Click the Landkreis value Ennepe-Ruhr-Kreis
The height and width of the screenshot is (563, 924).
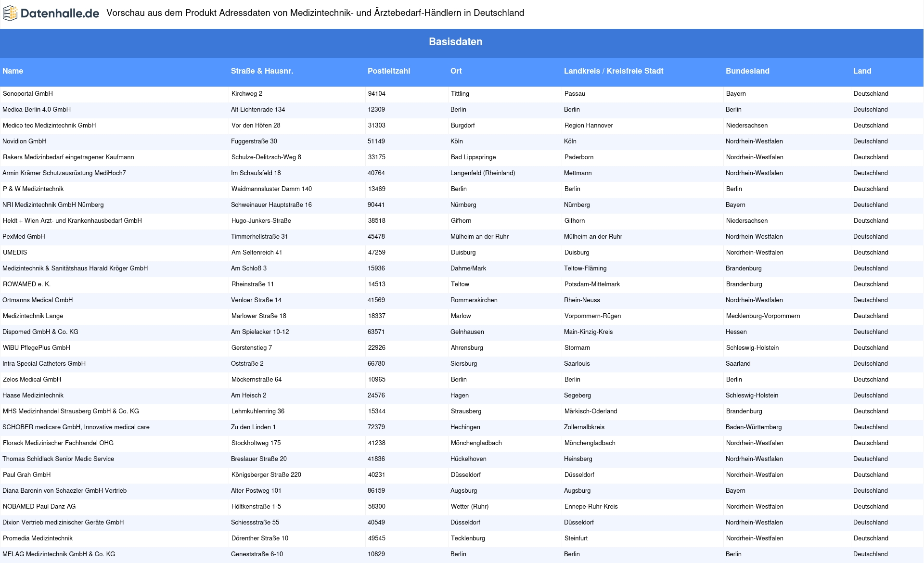click(x=591, y=507)
